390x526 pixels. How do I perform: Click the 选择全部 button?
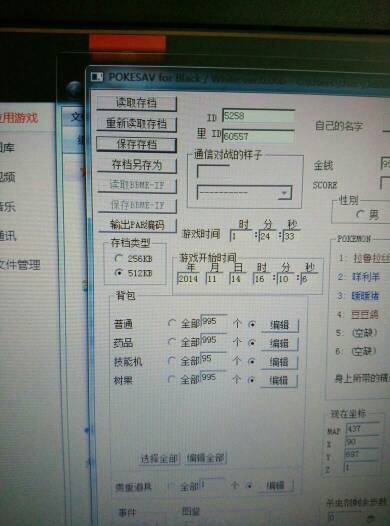click(159, 459)
